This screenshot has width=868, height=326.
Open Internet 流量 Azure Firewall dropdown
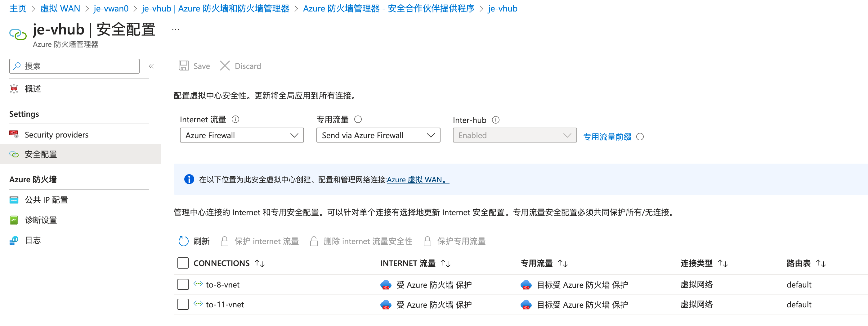click(x=242, y=135)
